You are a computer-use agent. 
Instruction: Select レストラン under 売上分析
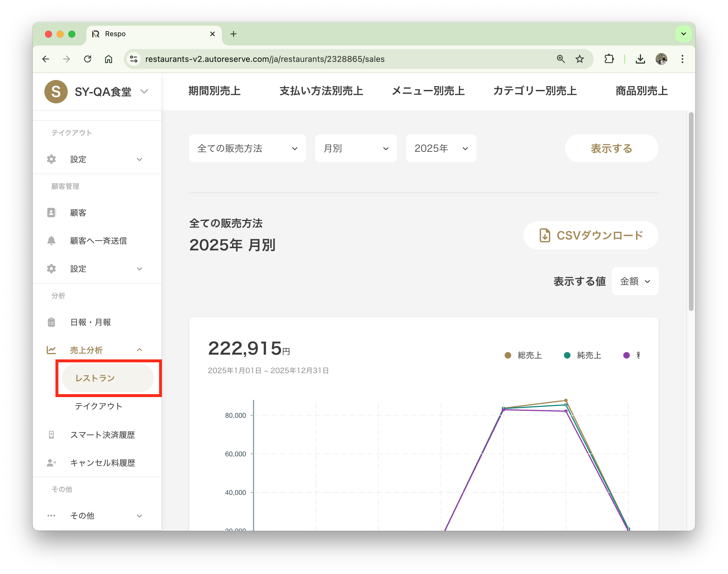pyautogui.click(x=108, y=378)
